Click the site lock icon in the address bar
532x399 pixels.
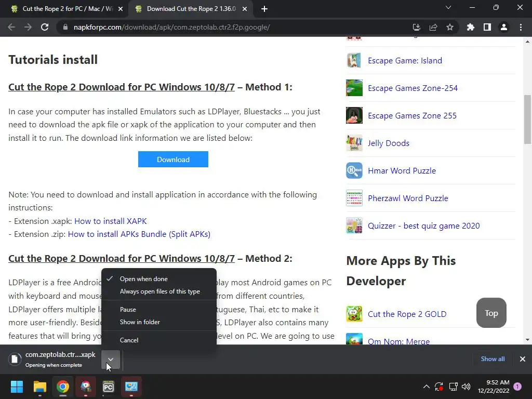coord(65,27)
